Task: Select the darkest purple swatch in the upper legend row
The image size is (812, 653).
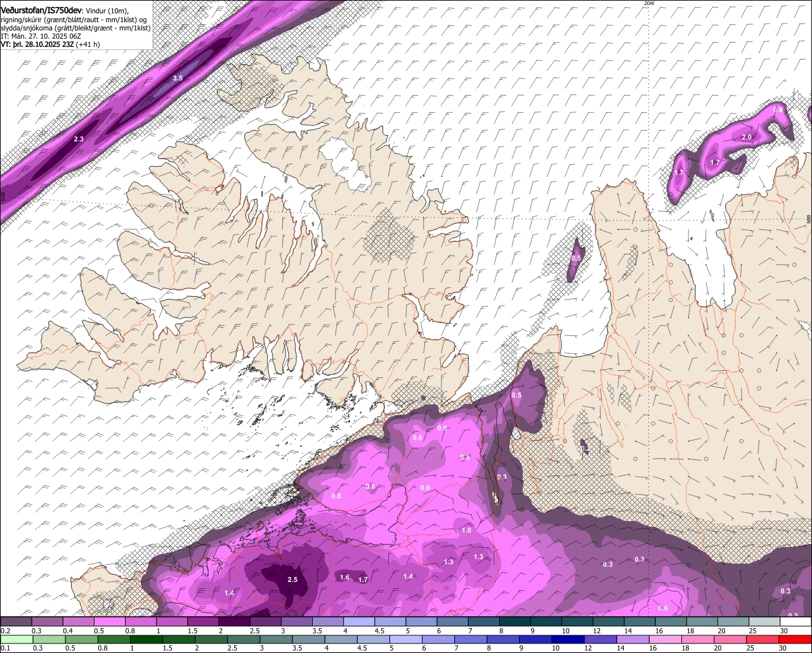Action: pos(235,621)
